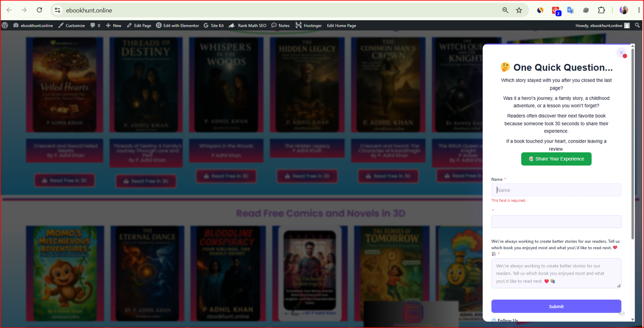Viewport: 644px width, 328px height.
Task: Open Whispers in the Woods cover
Action: coord(226,85)
